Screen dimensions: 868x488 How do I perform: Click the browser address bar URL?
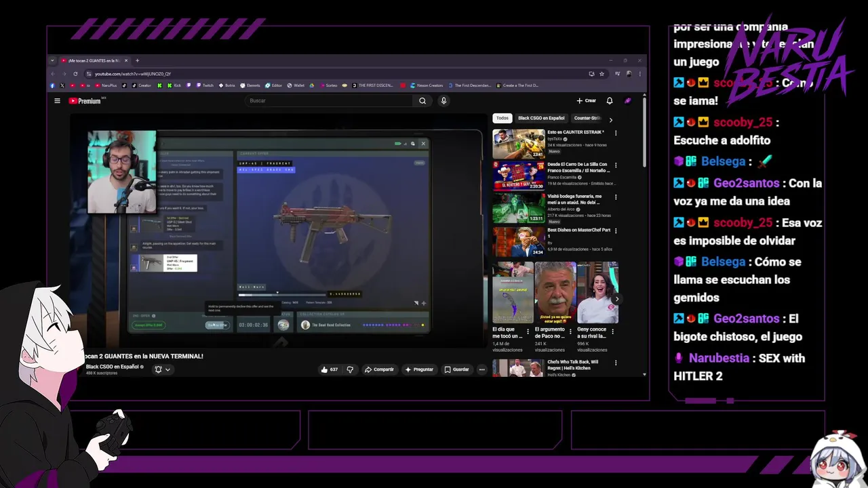click(x=133, y=74)
